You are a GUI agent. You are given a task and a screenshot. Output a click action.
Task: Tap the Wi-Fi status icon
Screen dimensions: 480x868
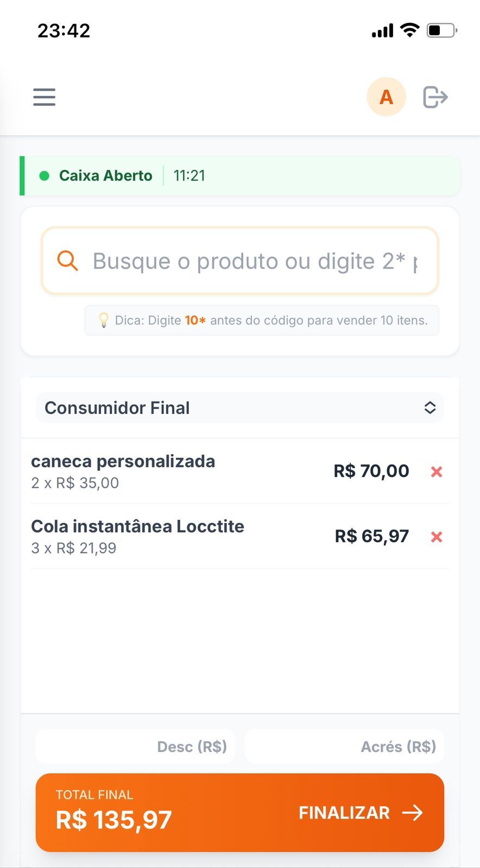point(409,30)
